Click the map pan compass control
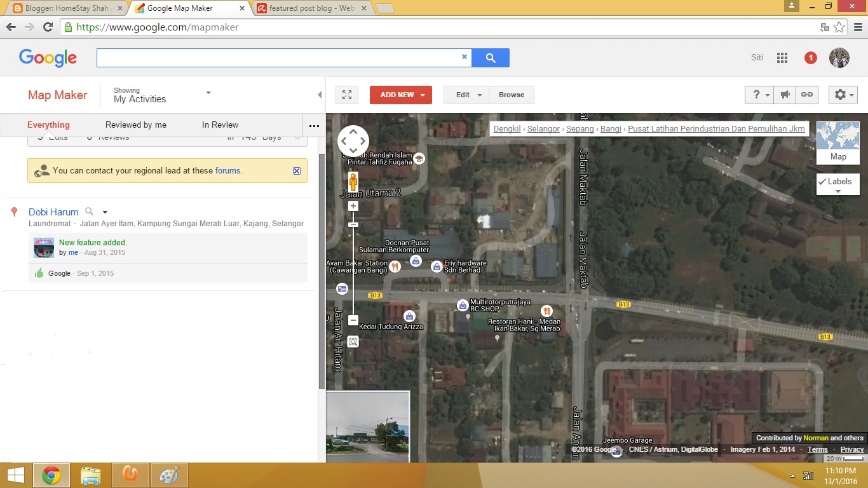Viewport: 868px width, 488px height. [353, 141]
